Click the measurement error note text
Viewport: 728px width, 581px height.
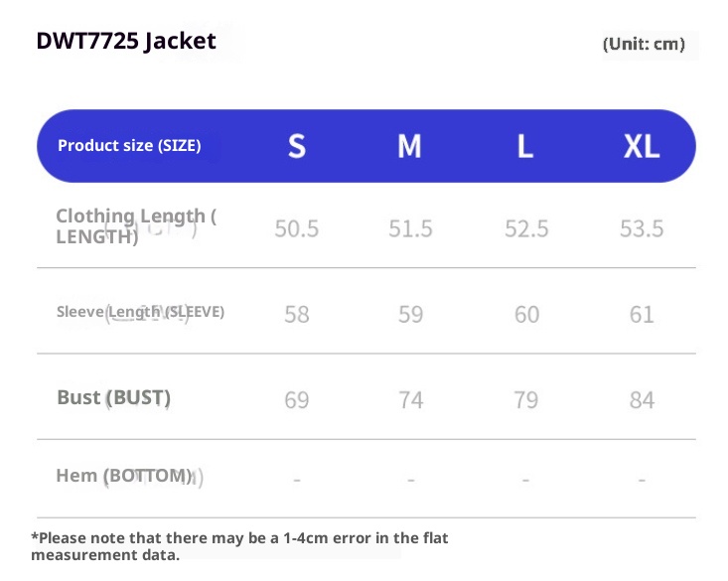239,545
